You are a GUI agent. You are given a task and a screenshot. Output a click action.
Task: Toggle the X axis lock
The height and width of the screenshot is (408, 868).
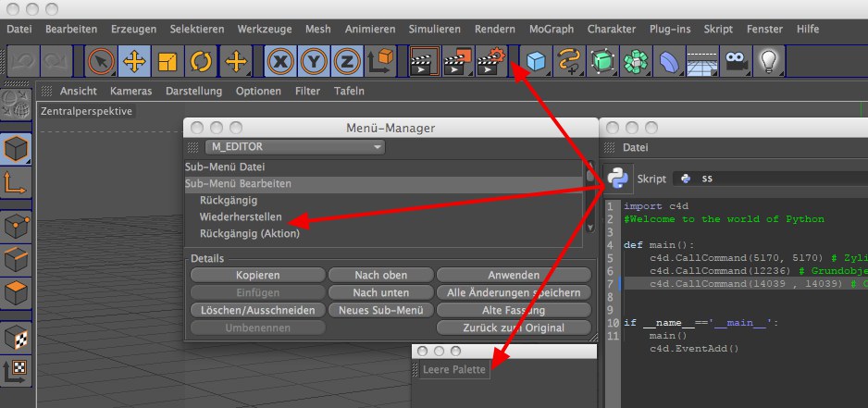[280, 63]
